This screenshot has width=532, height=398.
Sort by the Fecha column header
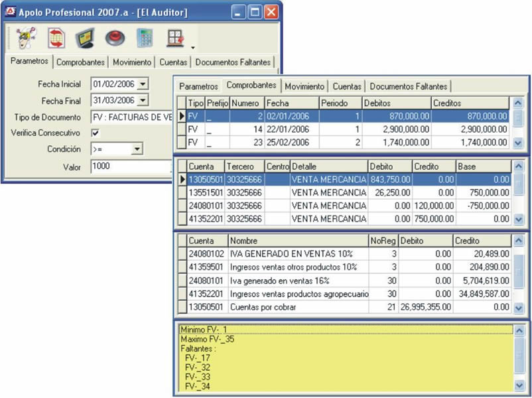292,103
